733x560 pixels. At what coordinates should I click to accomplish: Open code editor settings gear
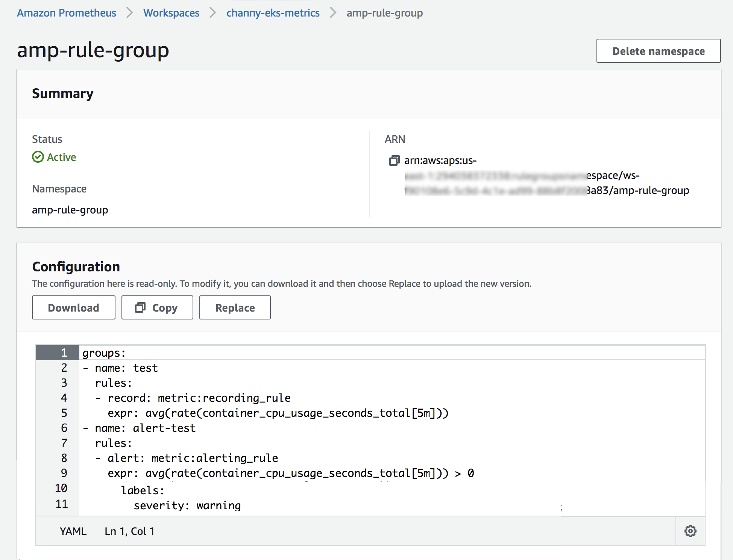(x=690, y=531)
